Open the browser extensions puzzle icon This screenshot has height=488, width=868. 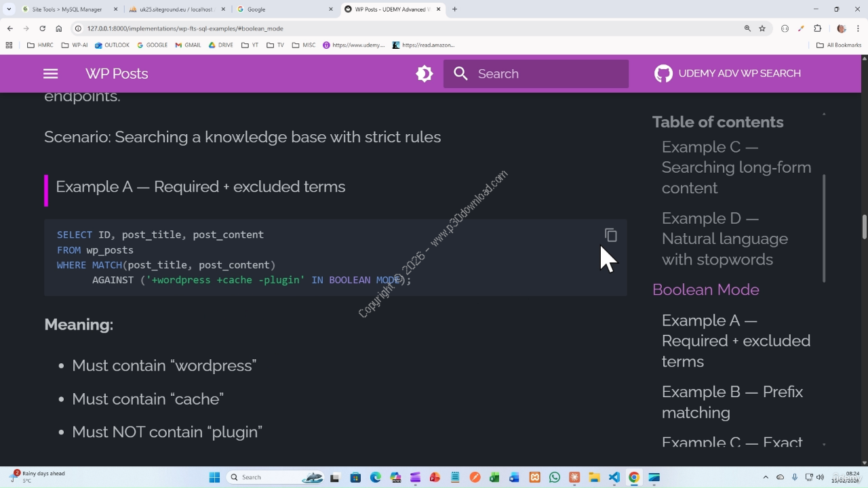click(817, 28)
